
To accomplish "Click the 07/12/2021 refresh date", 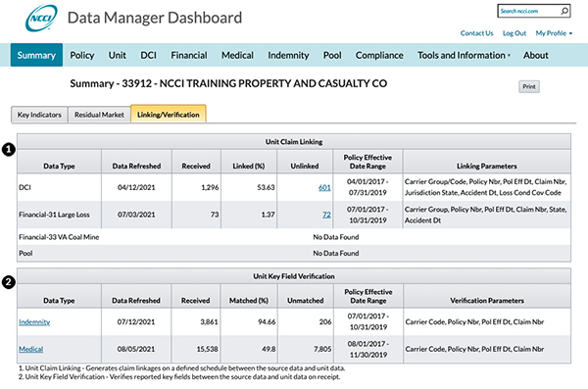I will tap(136, 321).
